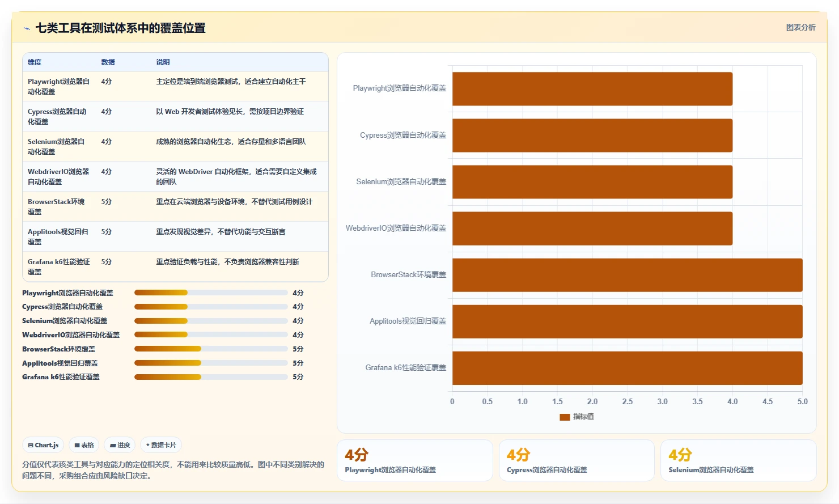Toggle the 指标值 legend swatch
Image resolution: width=839 pixels, height=504 pixels.
(x=565, y=417)
